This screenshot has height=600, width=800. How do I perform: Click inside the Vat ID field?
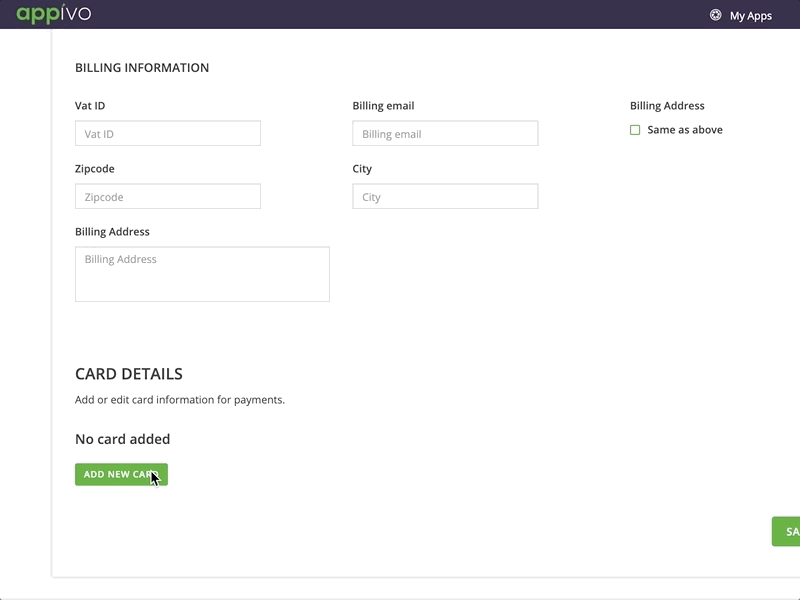pyautogui.click(x=168, y=132)
